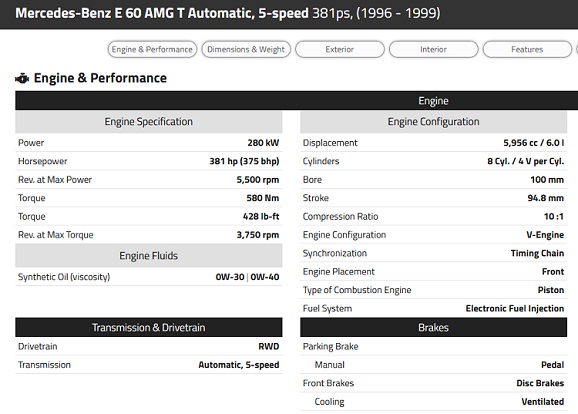Click the Engine & Performance section heading
This screenshot has height=414, width=578.
[100, 78]
